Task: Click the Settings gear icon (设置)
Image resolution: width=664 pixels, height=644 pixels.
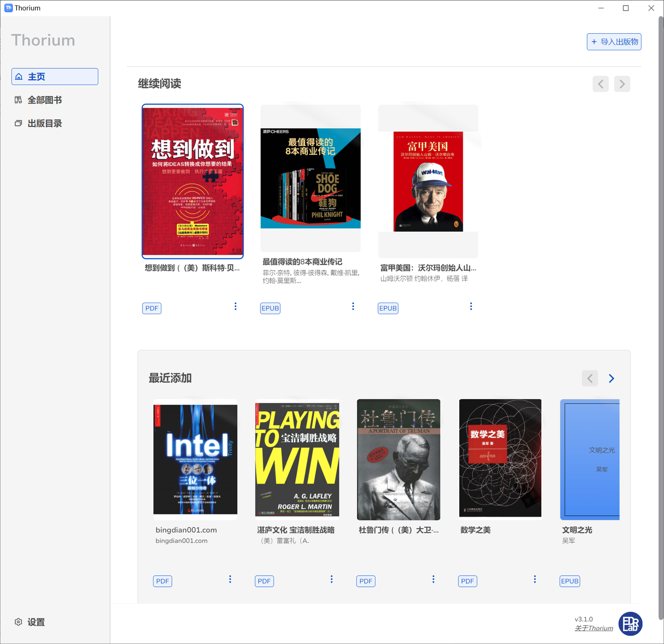Action: 18,622
